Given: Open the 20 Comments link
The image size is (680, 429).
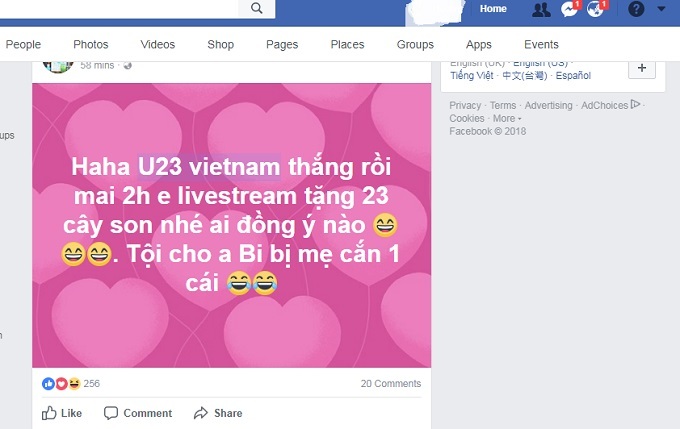Looking at the screenshot, I should (x=391, y=383).
